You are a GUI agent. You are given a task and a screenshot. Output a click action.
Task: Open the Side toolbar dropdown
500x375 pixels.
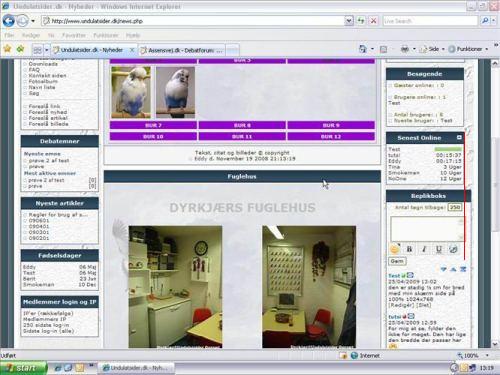click(443, 49)
